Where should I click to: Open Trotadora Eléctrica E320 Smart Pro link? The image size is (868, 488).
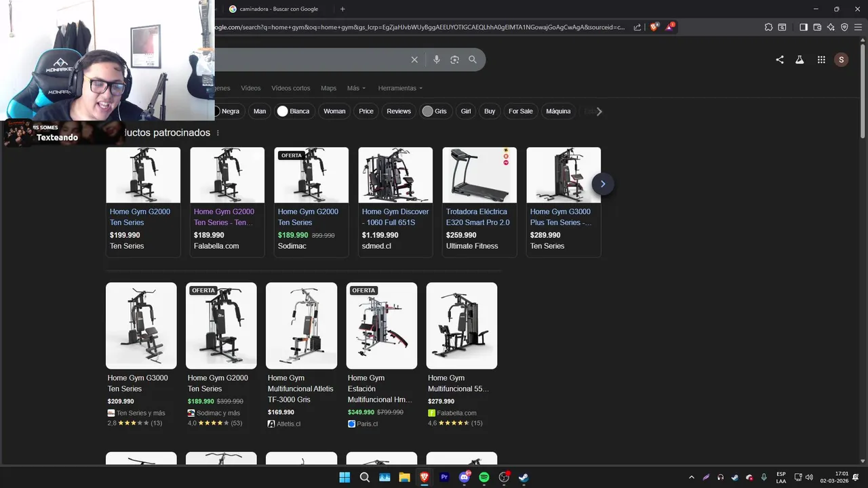pyautogui.click(x=478, y=217)
